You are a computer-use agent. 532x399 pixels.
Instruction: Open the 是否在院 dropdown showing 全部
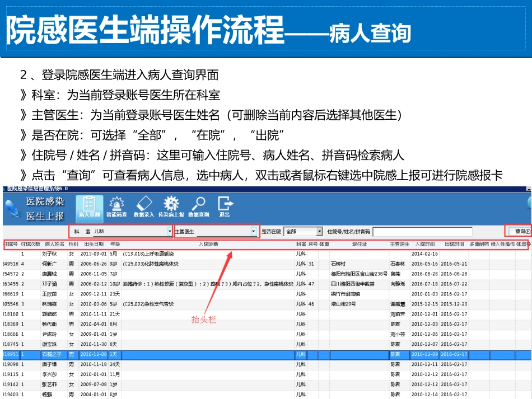tap(303, 232)
